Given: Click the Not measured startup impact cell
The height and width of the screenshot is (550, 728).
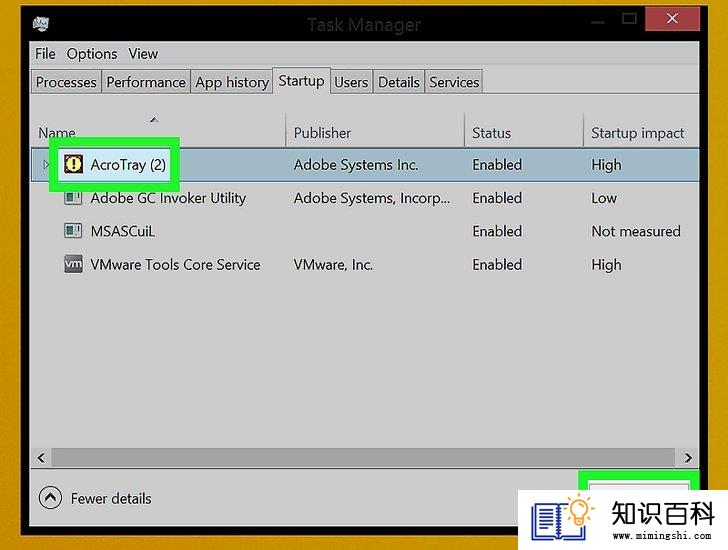Looking at the screenshot, I should pyautogui.click(x=636, y=231).
